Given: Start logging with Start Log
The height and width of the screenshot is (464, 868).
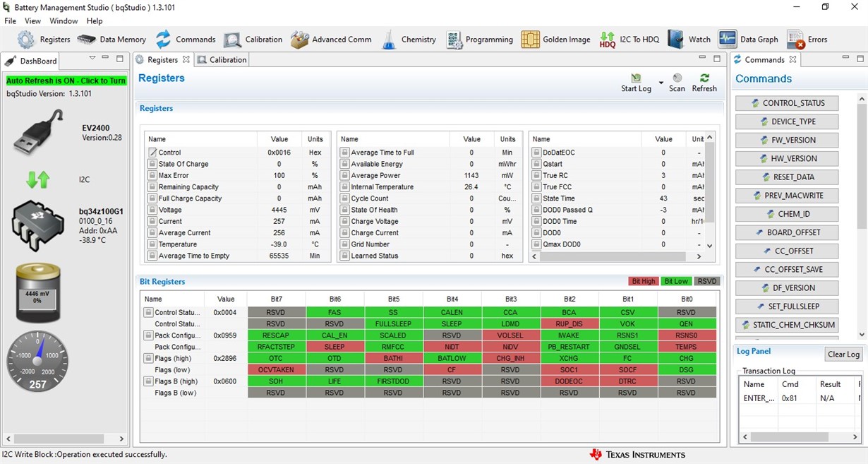Looking at the screenshot, I should (x=636, y=83).
